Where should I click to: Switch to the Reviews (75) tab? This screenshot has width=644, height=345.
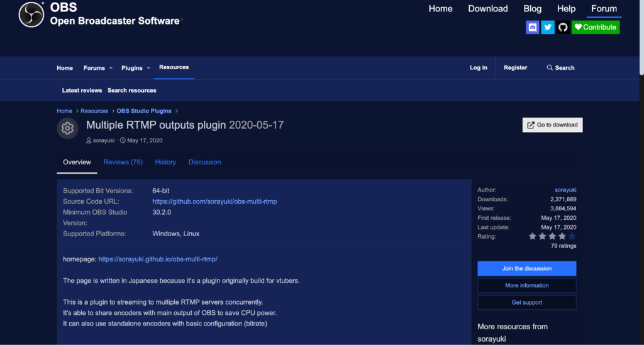(123, 162)
